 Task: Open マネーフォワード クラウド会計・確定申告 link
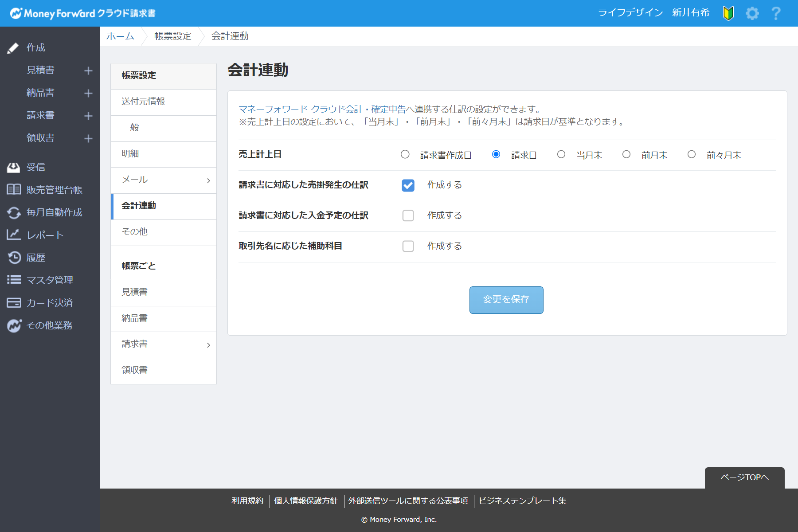[x=322, y=109]
